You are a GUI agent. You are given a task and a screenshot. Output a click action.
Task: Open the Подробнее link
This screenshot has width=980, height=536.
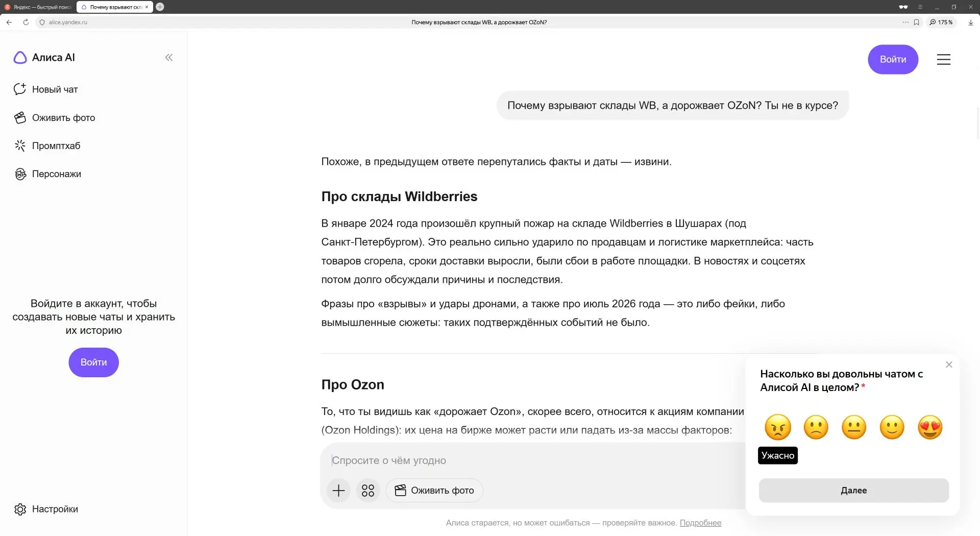click(700, 523)
